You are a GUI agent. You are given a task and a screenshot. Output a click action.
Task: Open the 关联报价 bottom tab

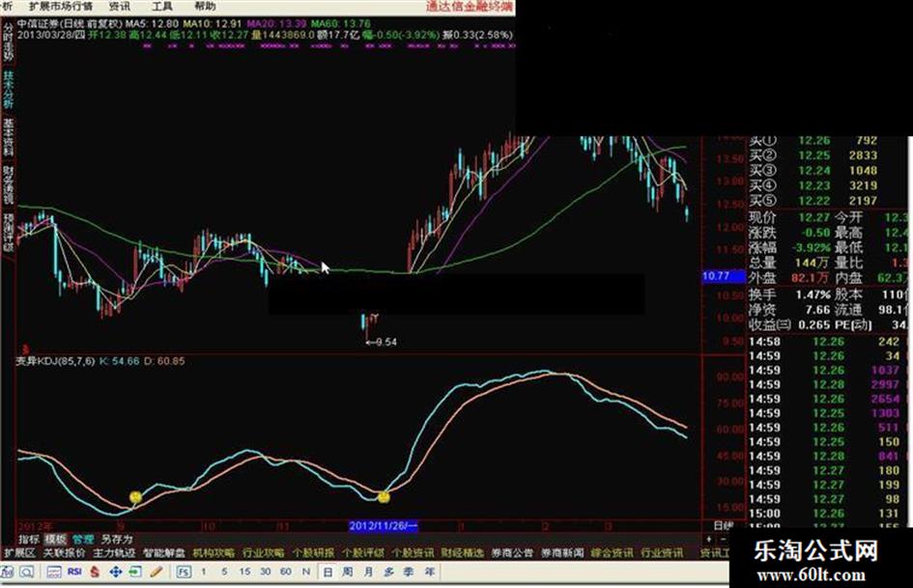(64, 552)
